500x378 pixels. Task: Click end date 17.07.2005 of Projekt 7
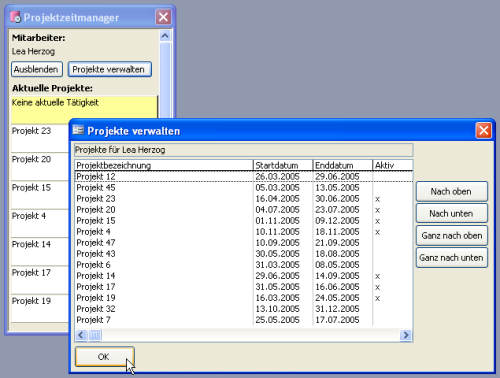click(x=337, y=319)
